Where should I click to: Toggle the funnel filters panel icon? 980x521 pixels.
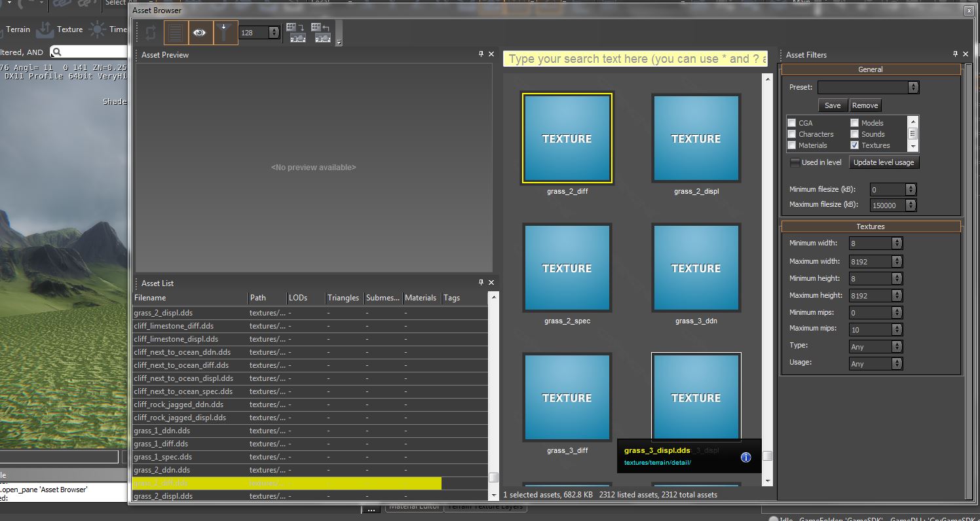click(x=225, y=32)
